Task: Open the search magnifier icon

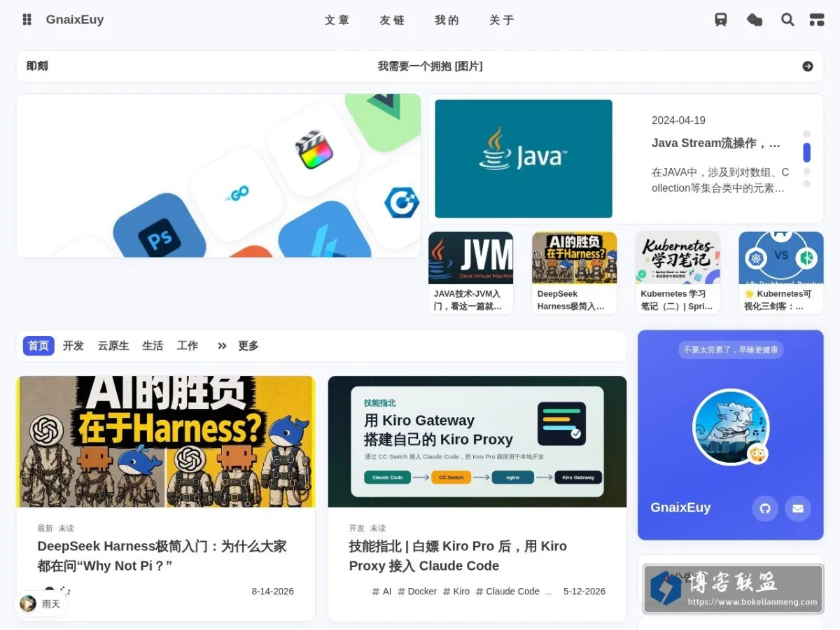Action: [787, 20]
